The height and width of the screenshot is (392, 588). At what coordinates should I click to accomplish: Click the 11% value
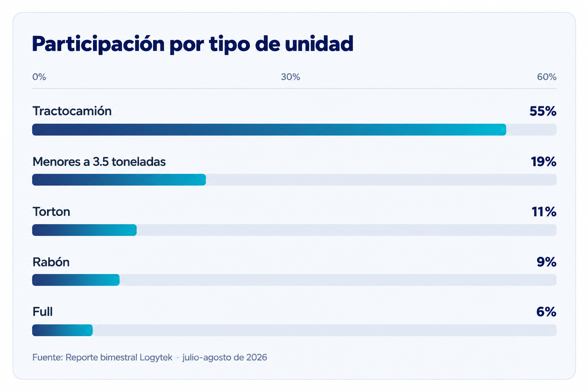coord(544,212)
